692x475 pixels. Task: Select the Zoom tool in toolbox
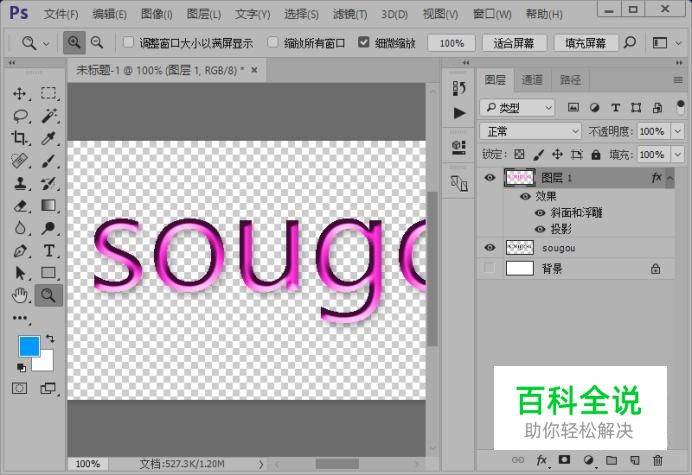pos(49,295)
